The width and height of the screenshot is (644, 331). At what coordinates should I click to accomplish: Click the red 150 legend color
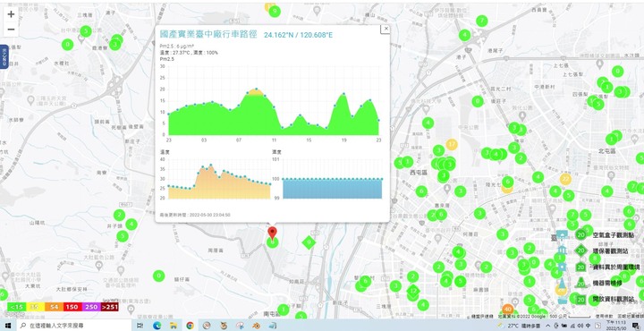click(x=72, y=307)
